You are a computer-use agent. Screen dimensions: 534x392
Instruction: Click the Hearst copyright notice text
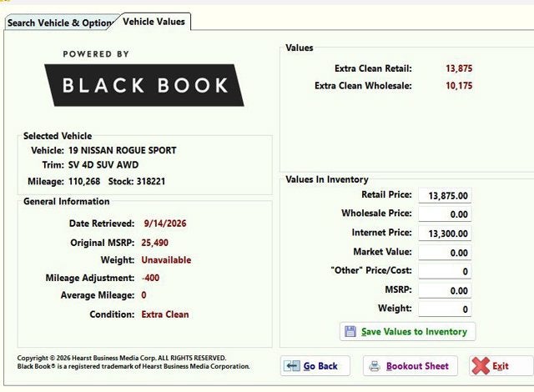tap(122, 358)
